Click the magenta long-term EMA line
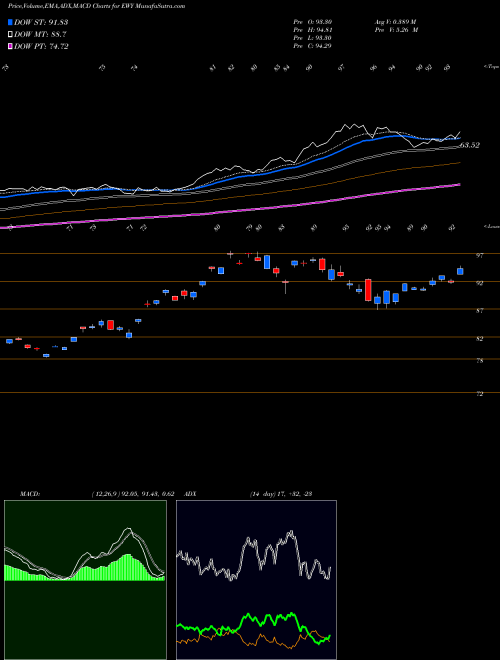Screen dimensions: 500x660 [230, 210]
